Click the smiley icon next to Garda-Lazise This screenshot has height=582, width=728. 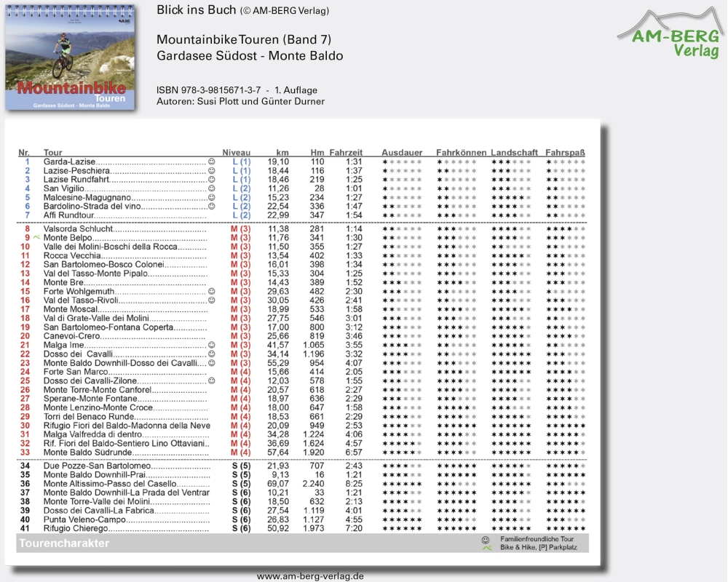[212, 162]
